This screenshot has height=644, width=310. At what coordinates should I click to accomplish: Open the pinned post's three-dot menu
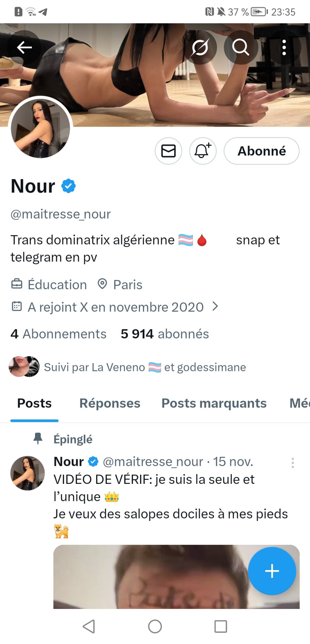[292, 463]
